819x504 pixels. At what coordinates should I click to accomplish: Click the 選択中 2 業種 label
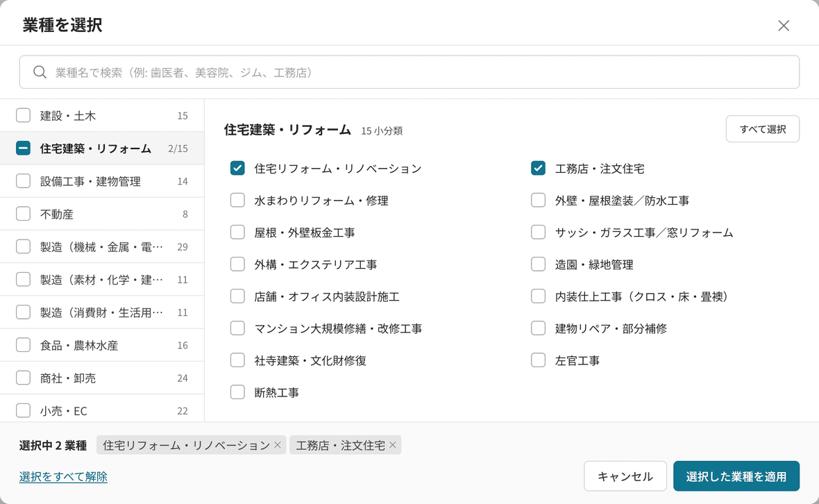(x=53, y=446)
